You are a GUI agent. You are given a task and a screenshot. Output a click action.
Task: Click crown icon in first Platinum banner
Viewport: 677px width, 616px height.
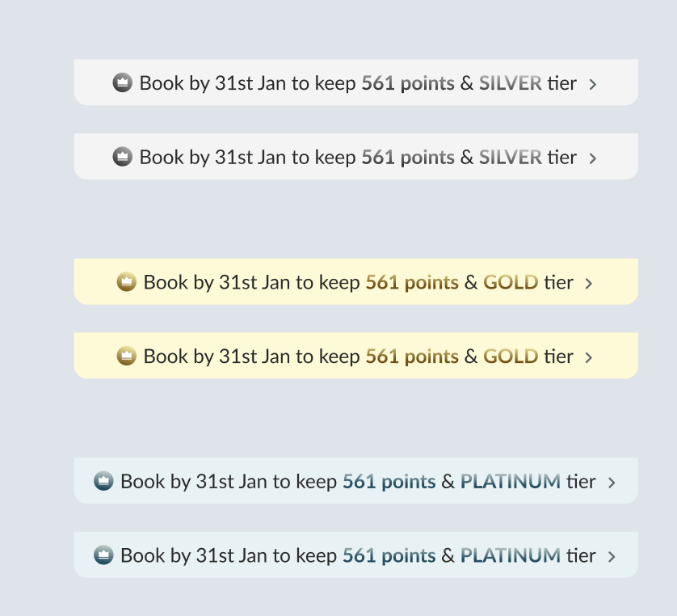click(103, 481)
